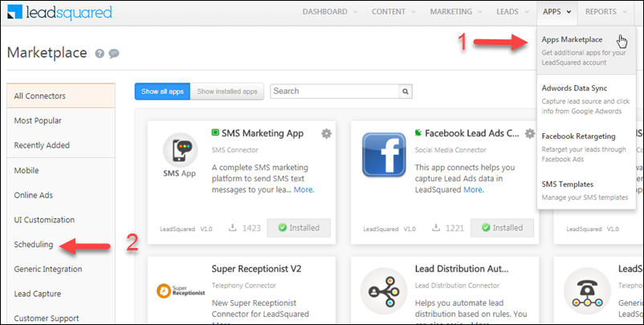The width and height of the screenshot is (644, 325).
Task: Click the Marketplace chat bubble icon
Action: [x=114, y=53]
